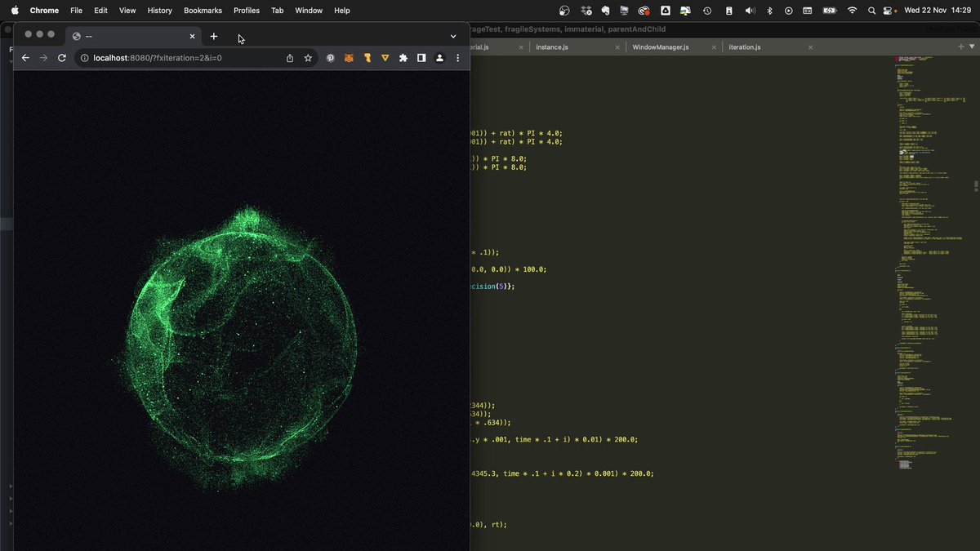Viewport: 980px width, 551px height.
Task: Open the Bookmarks menu
Action: point(203,11)
